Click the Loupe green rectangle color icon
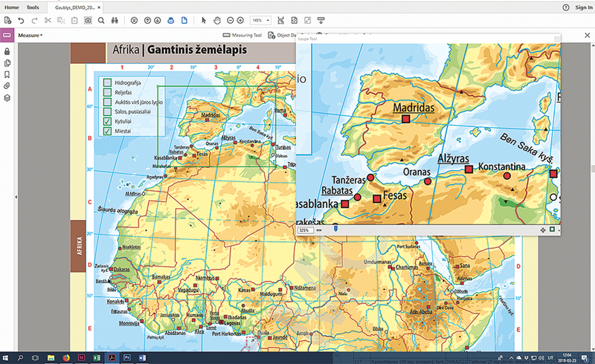This screenshot has height=364, width=595. pos(552,230)
